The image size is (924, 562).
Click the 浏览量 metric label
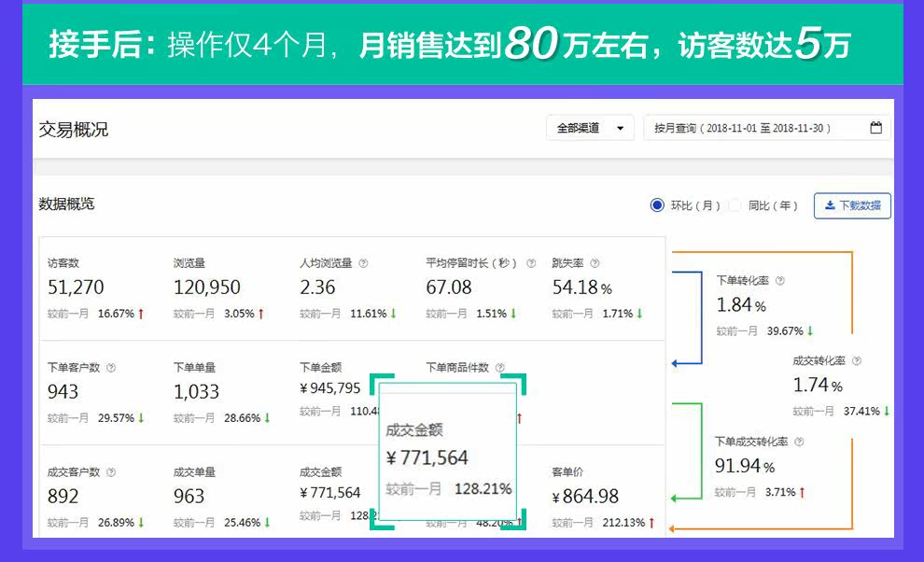tap(189, 263)
